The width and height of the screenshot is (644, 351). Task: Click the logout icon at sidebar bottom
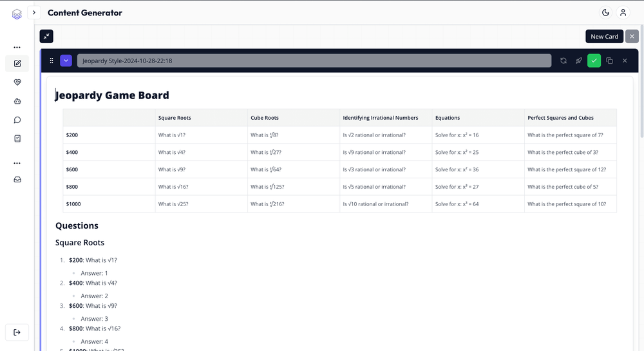coord(17,332)
